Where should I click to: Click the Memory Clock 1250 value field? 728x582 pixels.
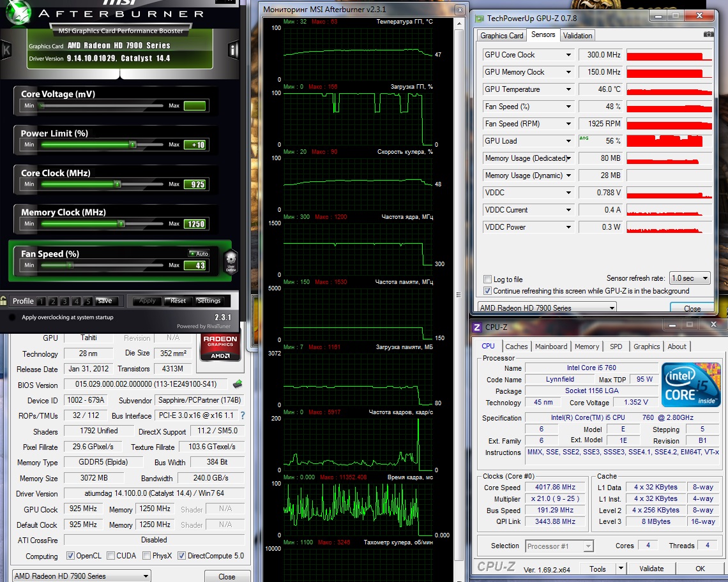coord(195,224)
